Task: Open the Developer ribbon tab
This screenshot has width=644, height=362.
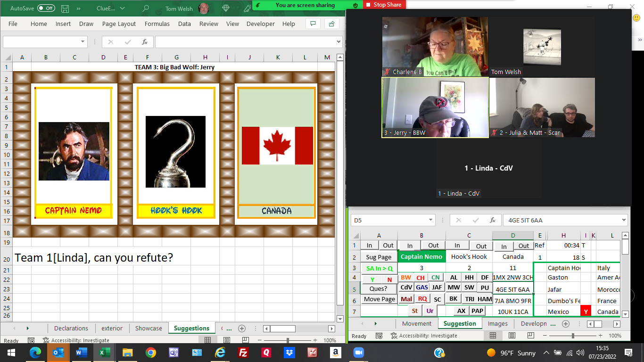Action: click(261, 24)
